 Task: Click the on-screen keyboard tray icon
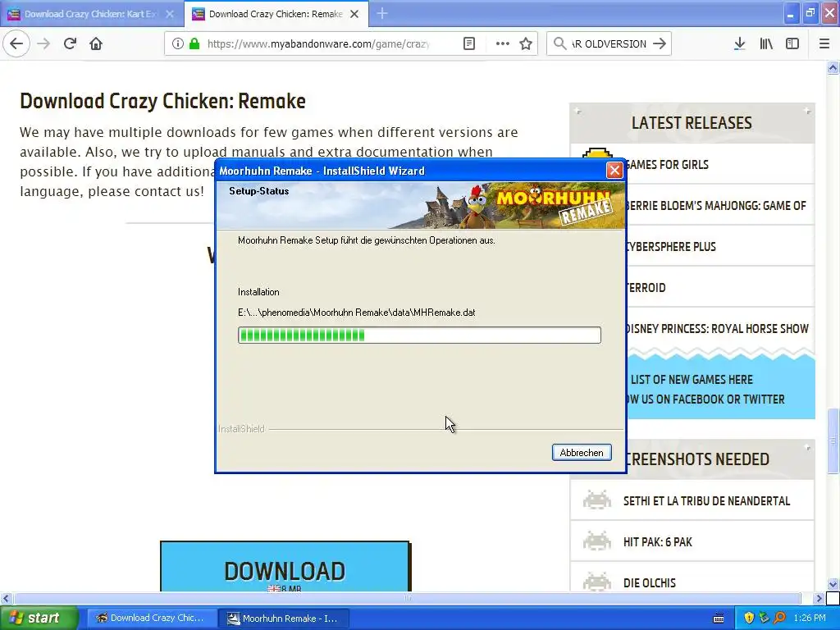pos(719,619)
